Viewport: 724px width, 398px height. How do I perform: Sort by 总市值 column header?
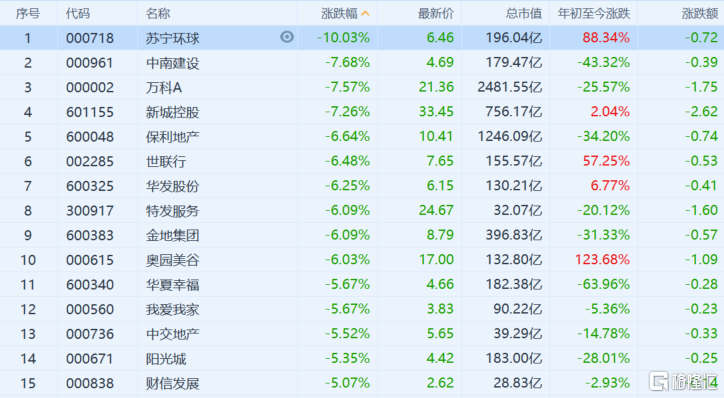(x=523, y=13)
